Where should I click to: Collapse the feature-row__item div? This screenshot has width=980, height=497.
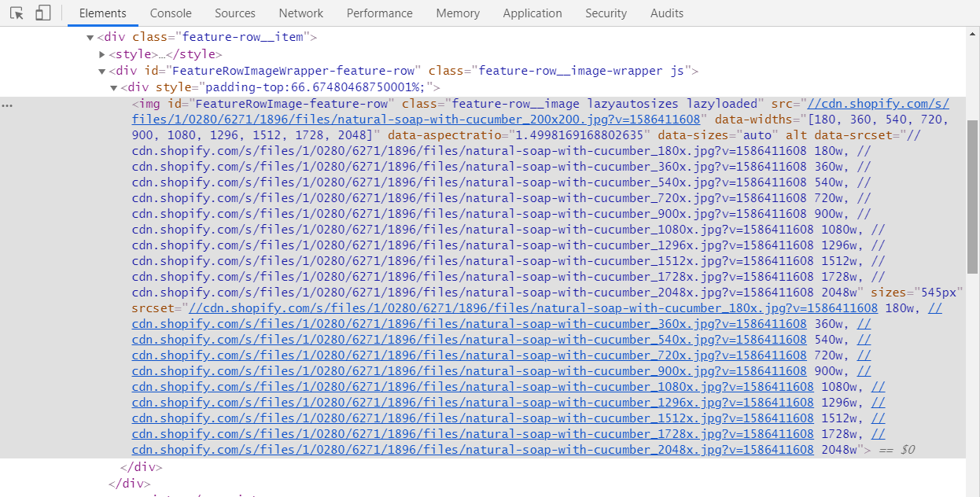coord(90,36)
